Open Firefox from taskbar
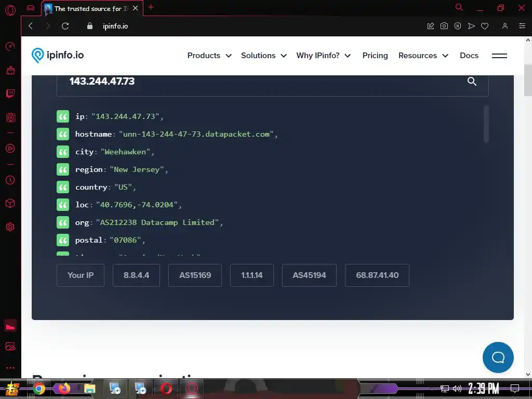This screenshot has width=532, height=399. (64, 389)
